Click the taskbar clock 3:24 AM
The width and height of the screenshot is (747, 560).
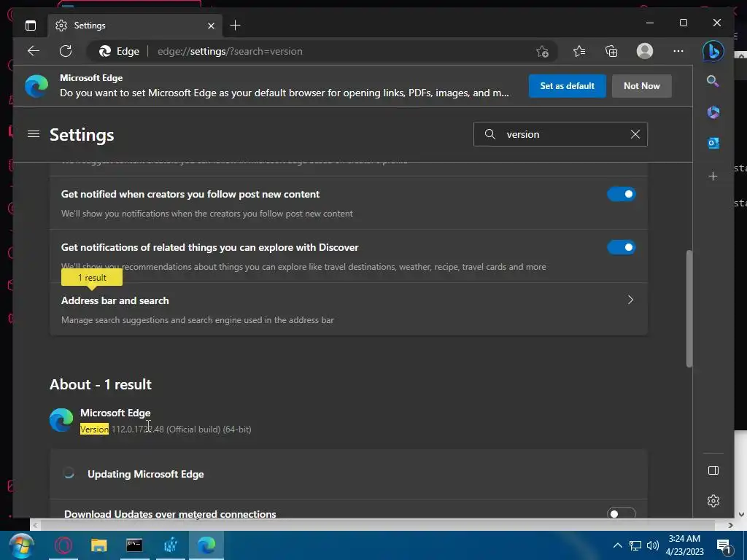684,539
